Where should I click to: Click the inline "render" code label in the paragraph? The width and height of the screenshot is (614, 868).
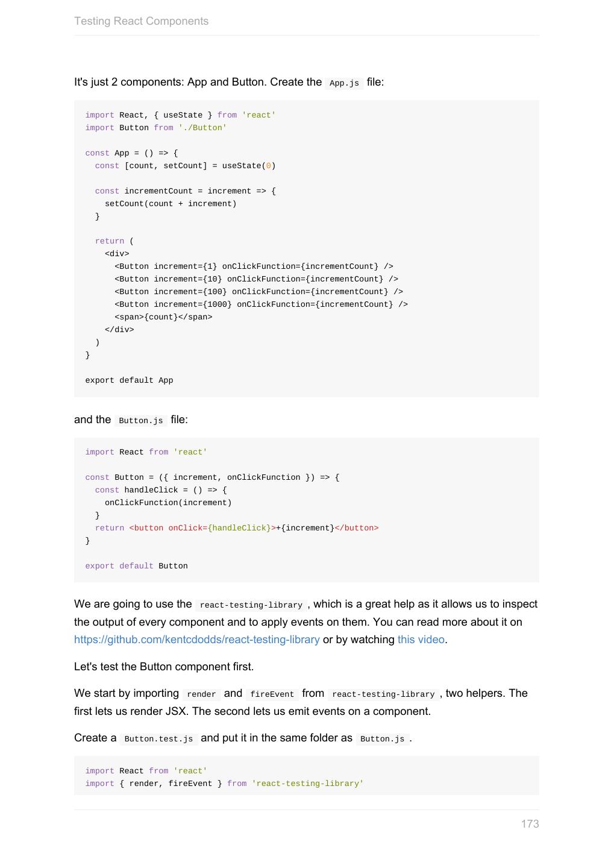[x=201, y=694]
